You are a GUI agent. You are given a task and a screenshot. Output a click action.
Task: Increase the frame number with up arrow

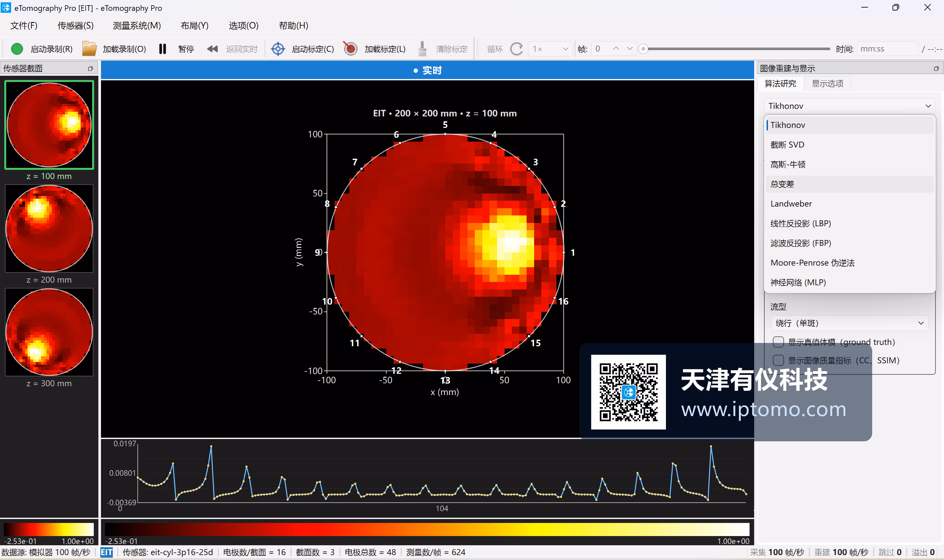(616, 49)
